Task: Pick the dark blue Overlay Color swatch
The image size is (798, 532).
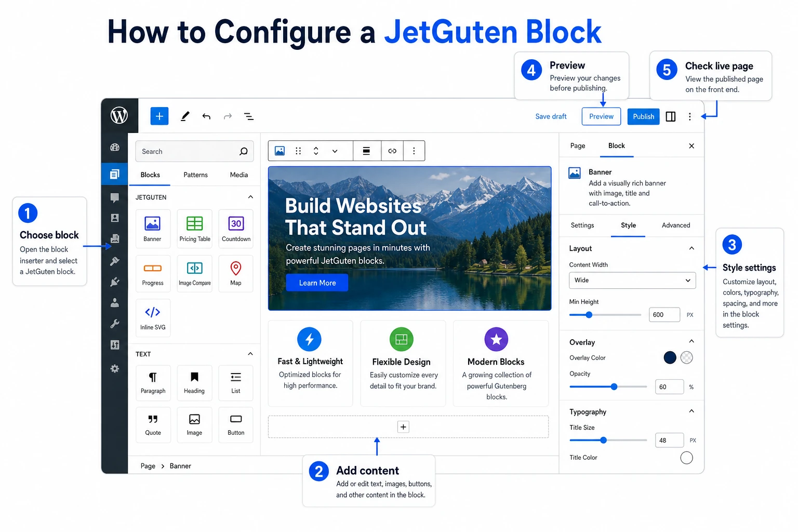Action: 670,357
